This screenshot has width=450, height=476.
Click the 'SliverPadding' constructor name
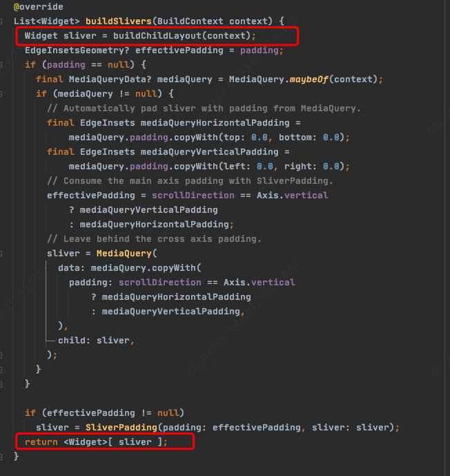click(x=121, y=428)
